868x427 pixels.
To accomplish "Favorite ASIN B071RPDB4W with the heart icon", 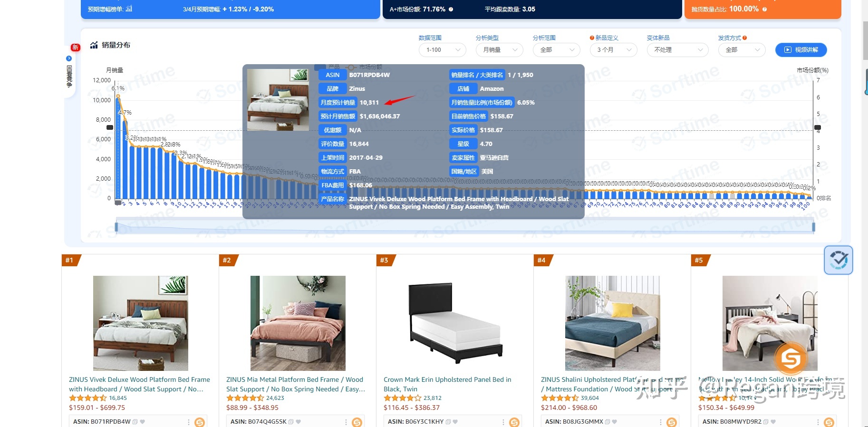I will tap(143, 422).
